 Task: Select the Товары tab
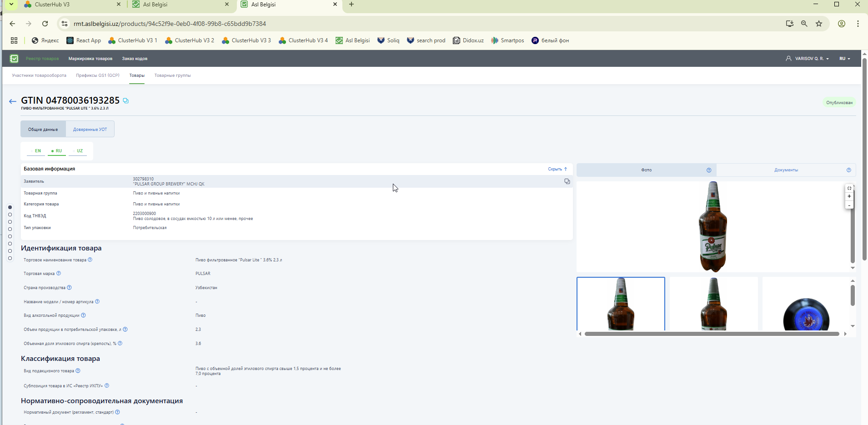point(137,75)
